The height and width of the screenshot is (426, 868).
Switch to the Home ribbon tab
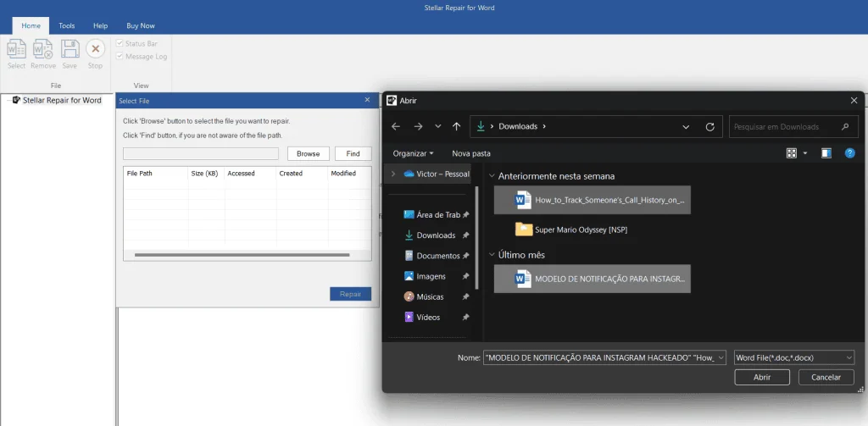click(31, 25)
